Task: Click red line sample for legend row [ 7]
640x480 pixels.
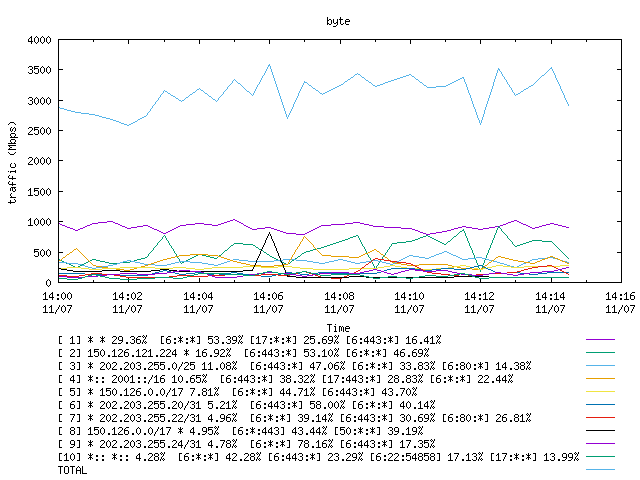Action: 600,418
